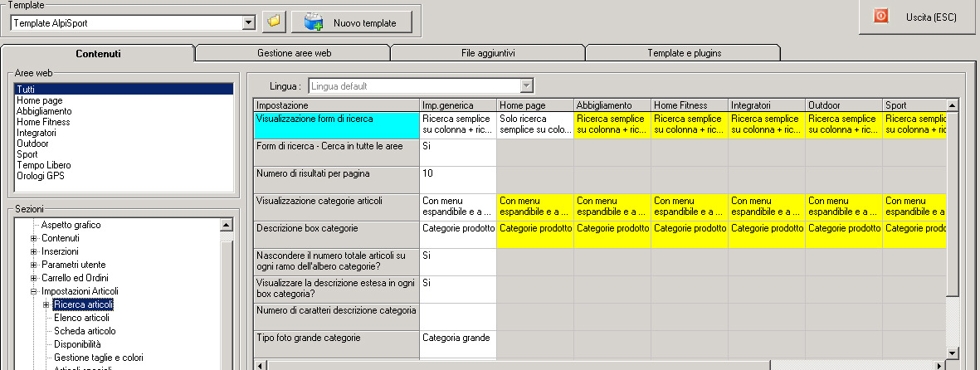Collapse the Impostazioni Articoli tree node
The image size is (980, 370).
34,291
